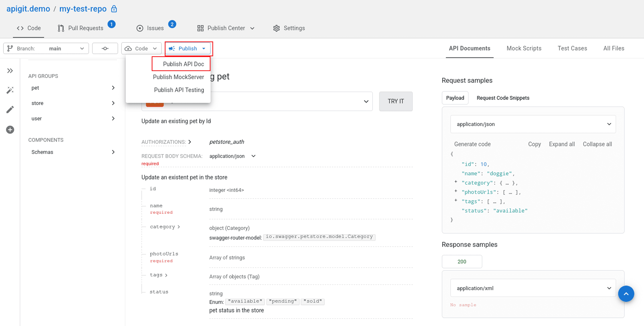Open the Issues tab
Viewport: 644px width, 326px height.
click(150, 28)
